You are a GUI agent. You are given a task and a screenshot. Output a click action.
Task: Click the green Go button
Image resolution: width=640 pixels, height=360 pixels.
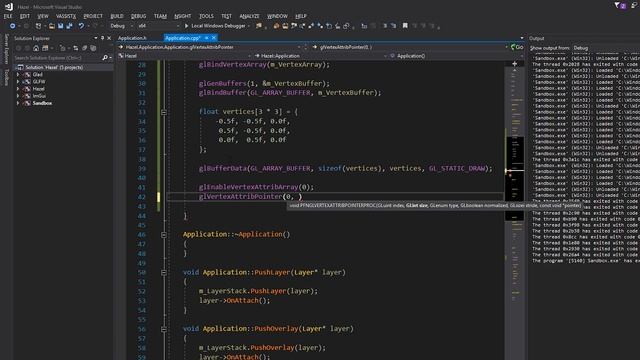[517, 47]
